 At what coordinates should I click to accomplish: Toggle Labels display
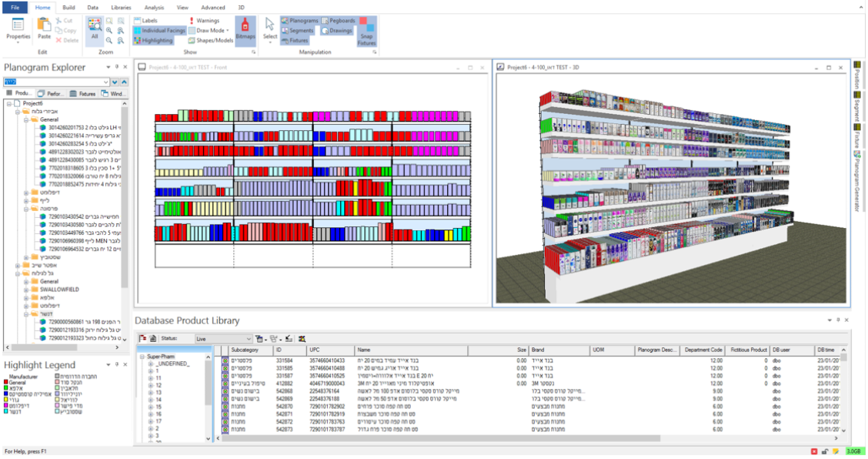pyautogui.click(x=145, y=21)
